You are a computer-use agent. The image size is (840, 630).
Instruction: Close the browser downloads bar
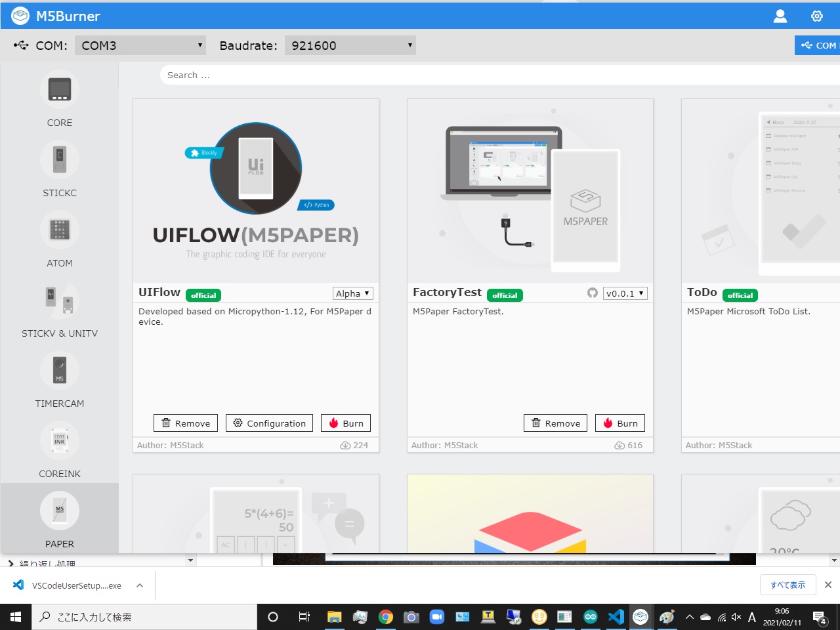[x=828, y=585]
